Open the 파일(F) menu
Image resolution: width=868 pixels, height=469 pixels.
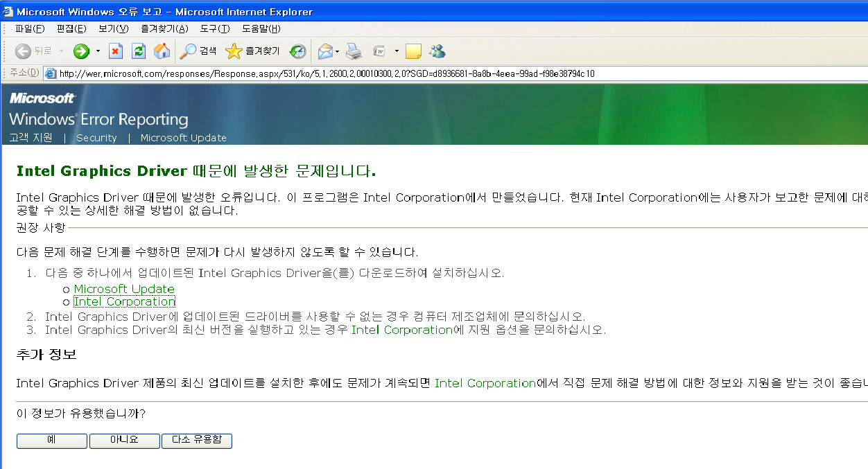pos(30,28)
